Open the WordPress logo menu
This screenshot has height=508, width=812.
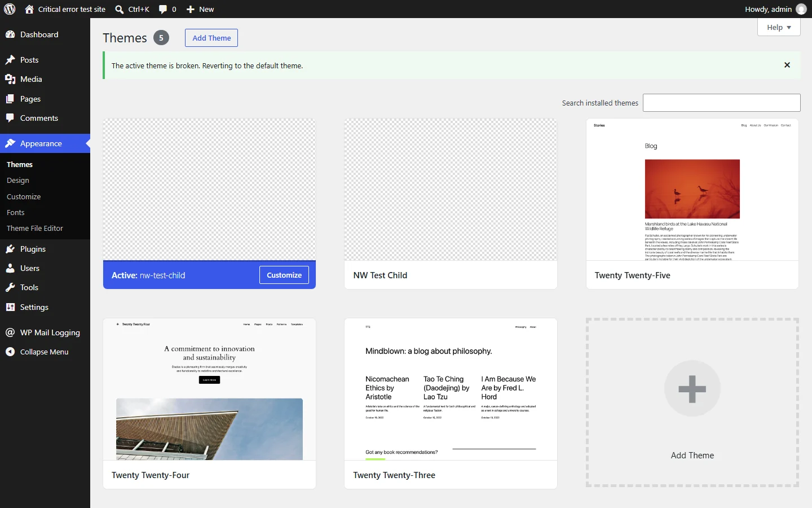(10, 9)
